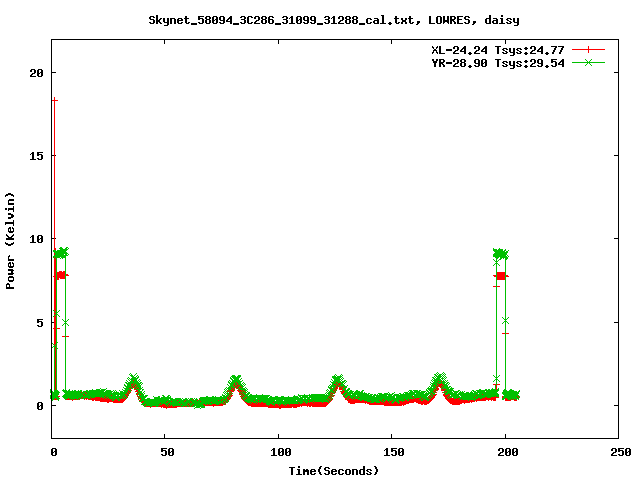Click the green line sample in the legend

588,62
